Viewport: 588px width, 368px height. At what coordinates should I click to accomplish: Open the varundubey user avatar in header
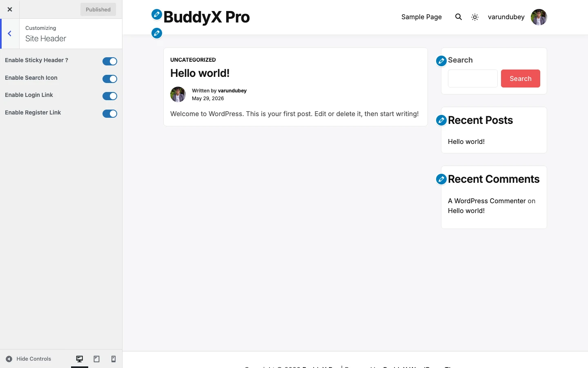(x=539, y=17)
